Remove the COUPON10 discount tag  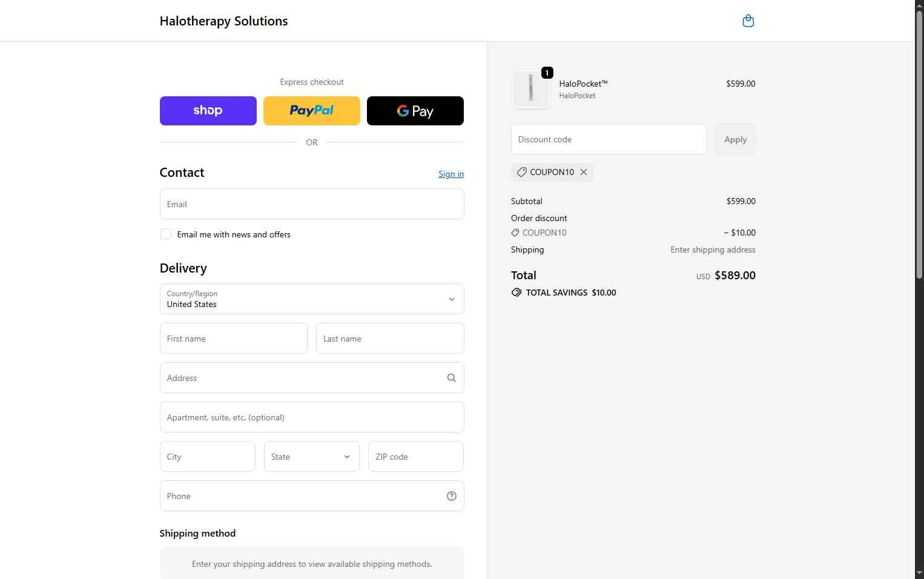[x=584, y=172]
